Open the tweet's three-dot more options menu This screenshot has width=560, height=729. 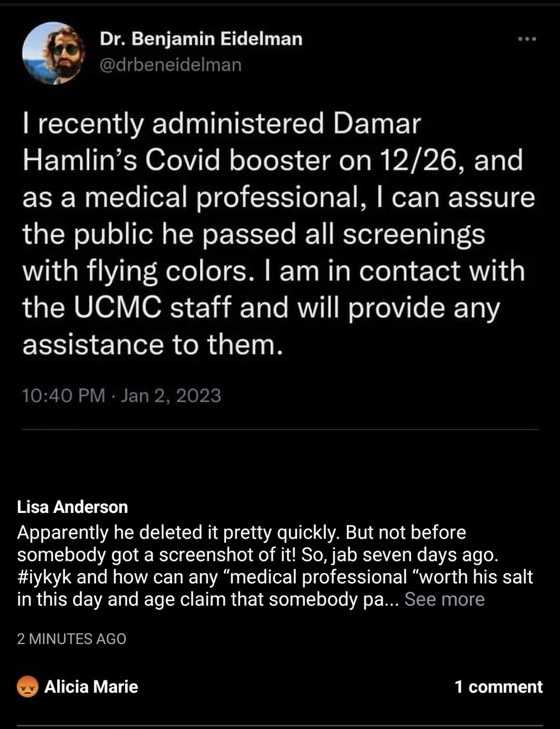coord(527,40)
